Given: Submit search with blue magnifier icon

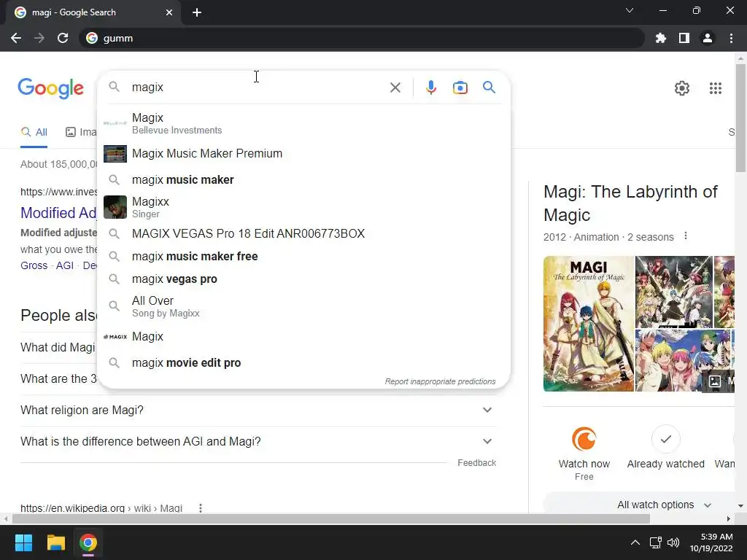Looking at the screenshot, I should pos(489,87).
